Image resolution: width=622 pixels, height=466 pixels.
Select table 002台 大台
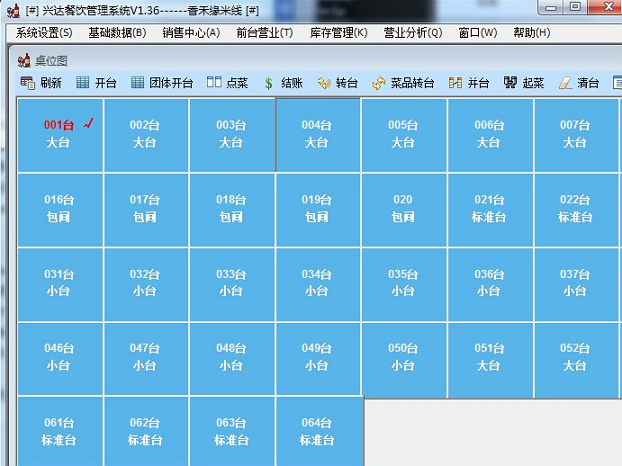[x=146, y=135]
